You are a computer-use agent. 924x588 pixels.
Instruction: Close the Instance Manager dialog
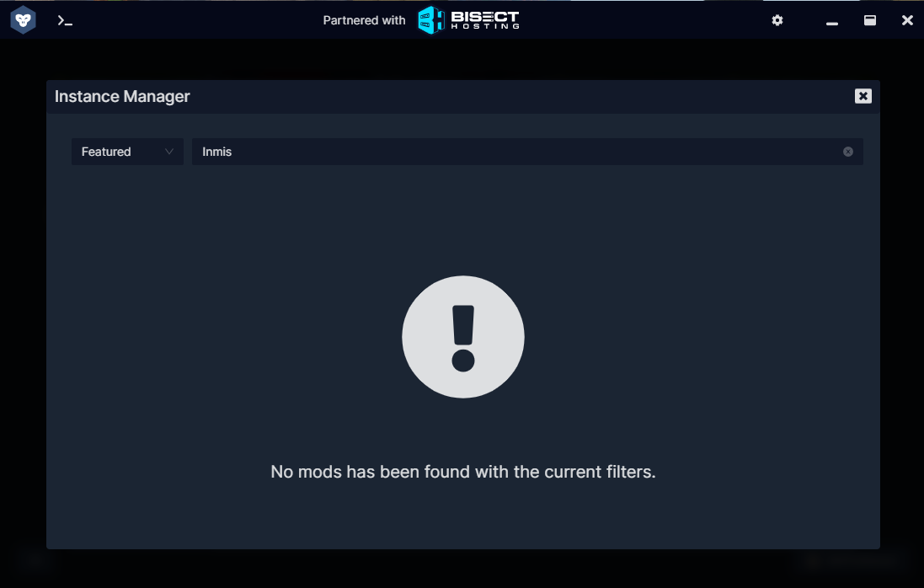pos(863,96)
